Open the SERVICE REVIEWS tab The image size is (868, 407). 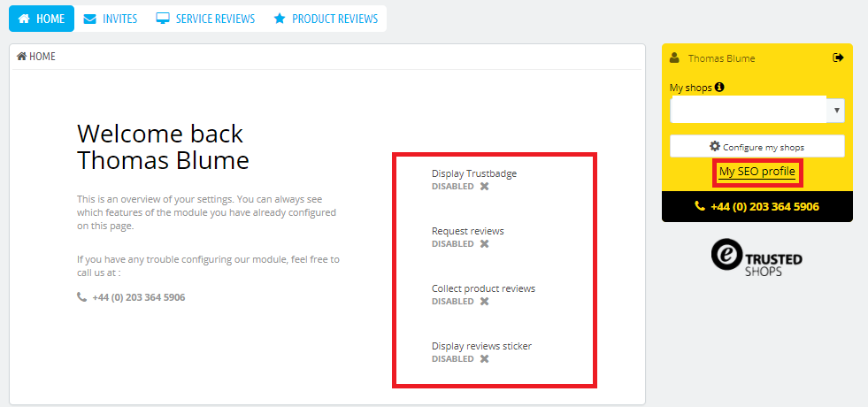coord(205,19)
